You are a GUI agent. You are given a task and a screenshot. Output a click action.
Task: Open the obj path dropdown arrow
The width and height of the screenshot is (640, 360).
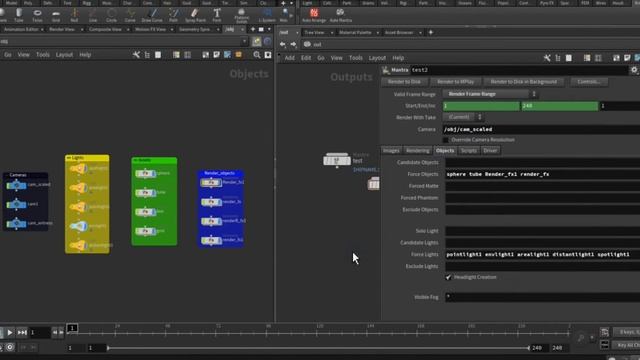point(244,41)
